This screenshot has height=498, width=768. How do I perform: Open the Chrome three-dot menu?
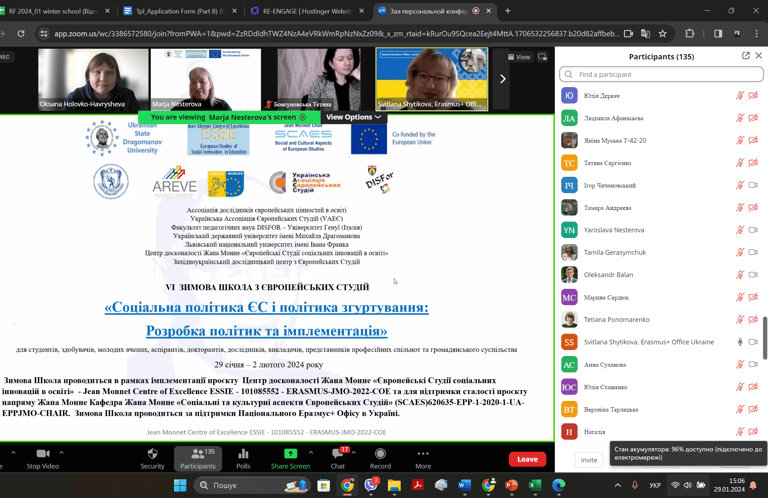tap(757, 34)
